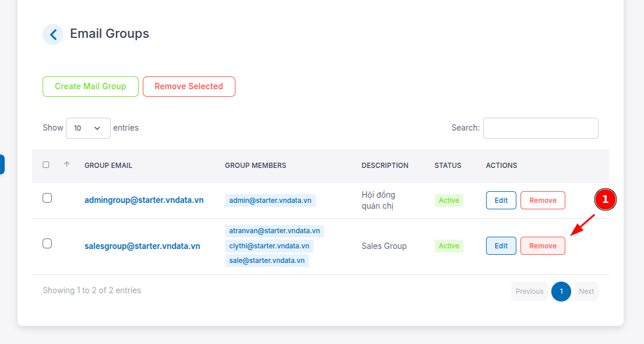Sort by DESCRIPTION column header
This screenshot has width=644, height=344.
pos(385,166)
